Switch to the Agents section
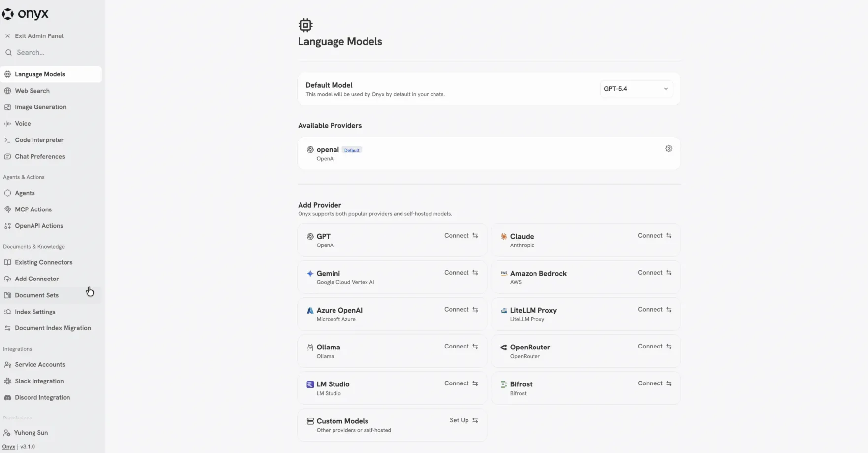868x453 pixels. click(x=24, y=193)
